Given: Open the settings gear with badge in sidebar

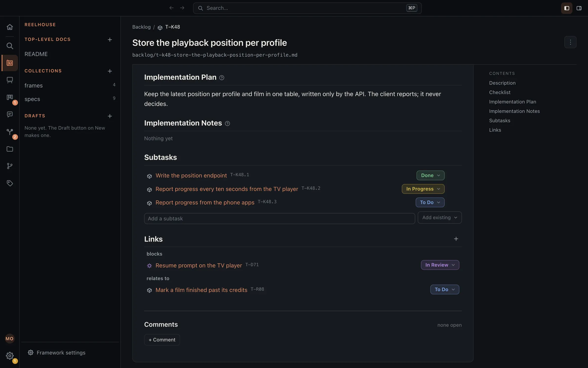Looking at the screenshot, I should (x=10, y=356).
